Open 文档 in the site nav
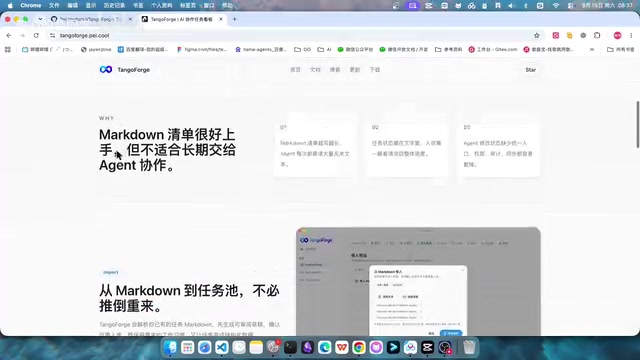Screen dimensions: 640x360 315,70
